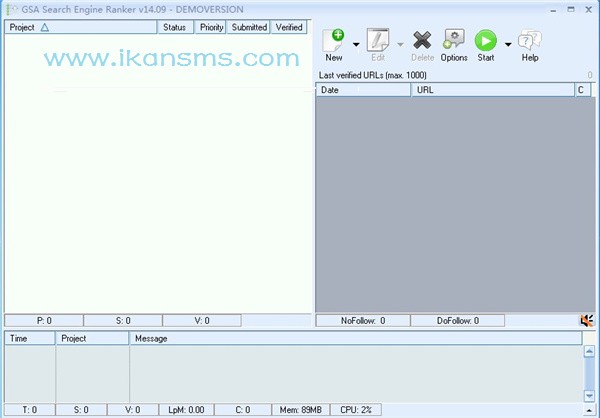Click the DoFollow: 0 counter
This screenshot has height=418, width=600.
458,321
